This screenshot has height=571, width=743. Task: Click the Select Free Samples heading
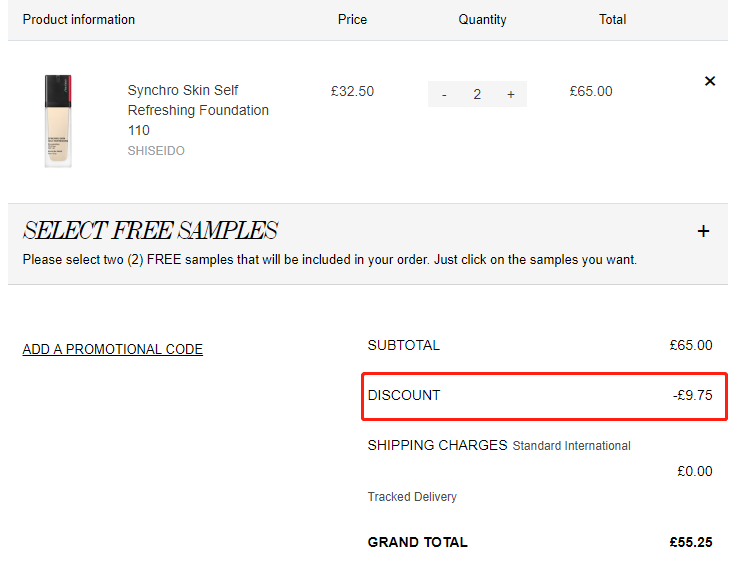pyautogui.click(x=150, y=230)
